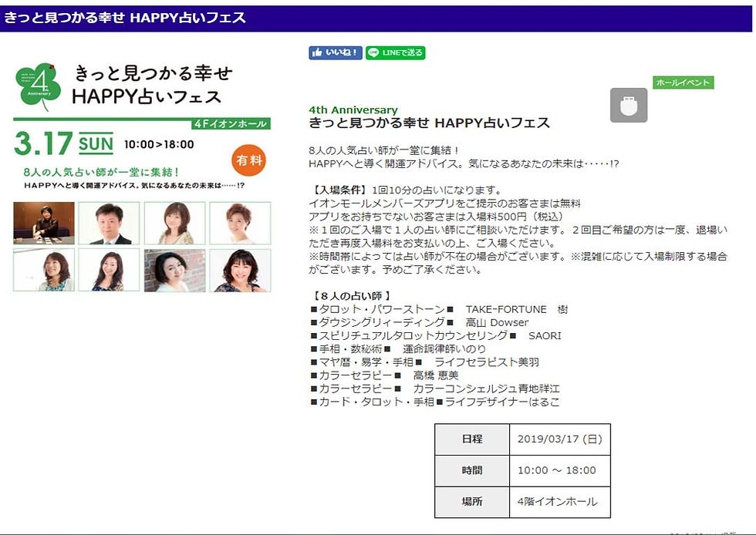Click the 4Fイオンホール green label on flyer
Screen dimensions: 756x535
tap(231, 124)
